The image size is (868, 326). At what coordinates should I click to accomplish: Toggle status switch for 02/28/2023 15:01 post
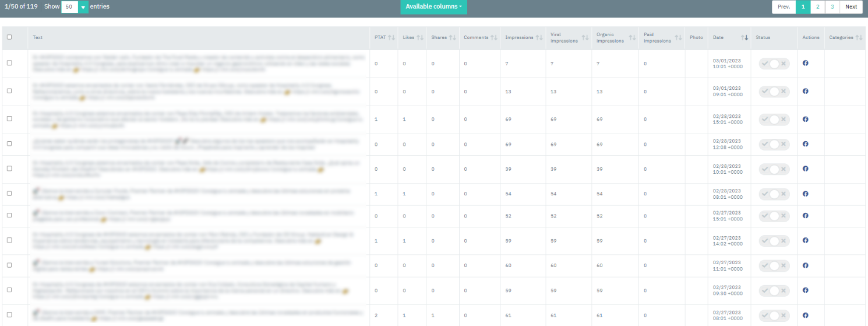(774, 120)
